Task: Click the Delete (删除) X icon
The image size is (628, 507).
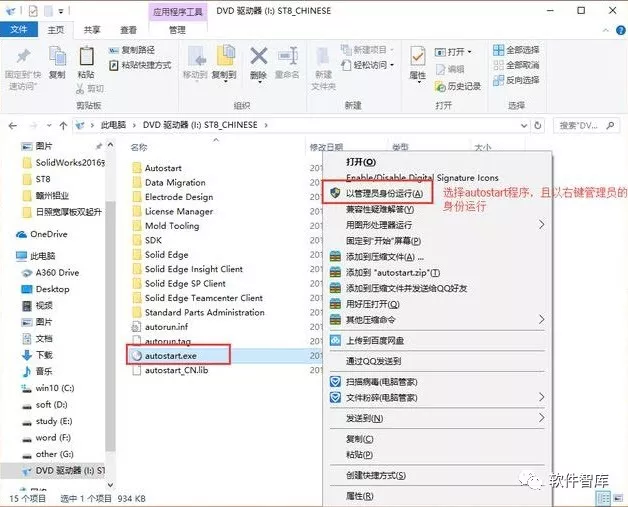Action: (259, 56)
